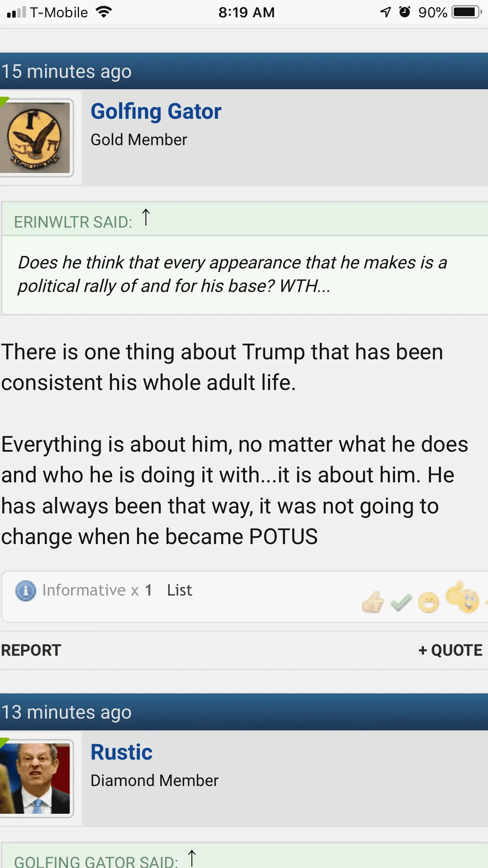Tap the status bar clock to scroll top
The height and width of the screenshot is (868, 488).
click(x=246, y=12)
